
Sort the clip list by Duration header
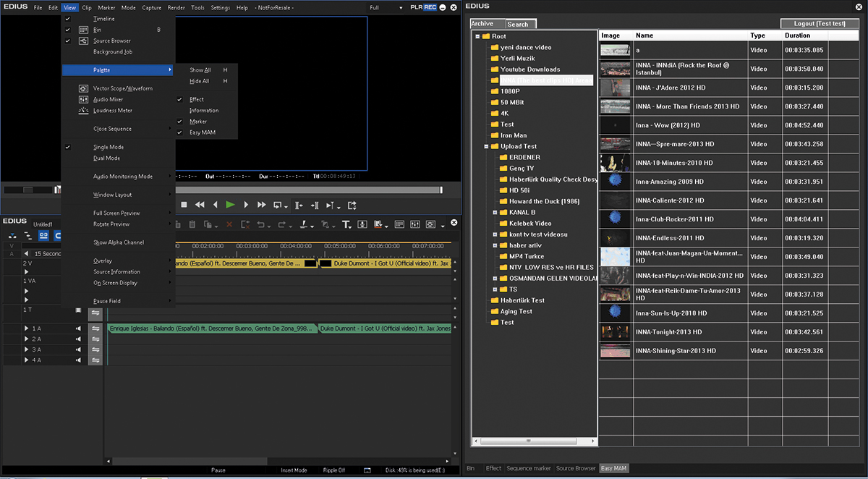click(804, 35)
